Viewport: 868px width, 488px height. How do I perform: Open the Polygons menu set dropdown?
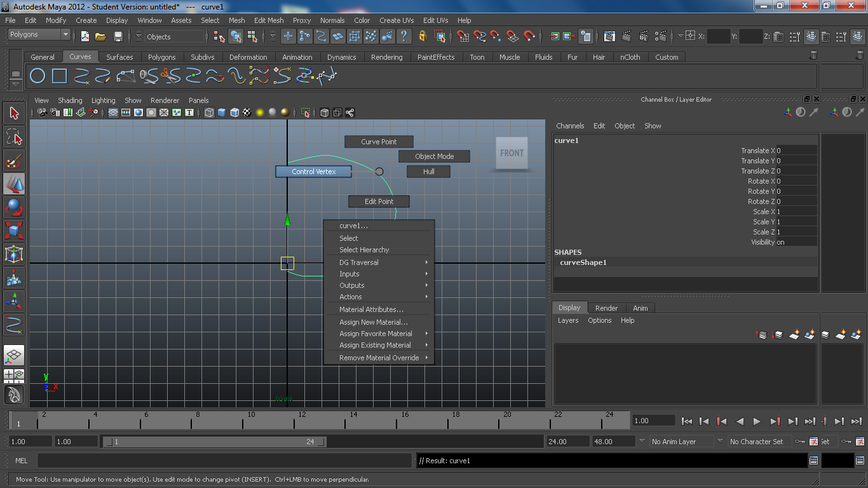pos(38,34)
